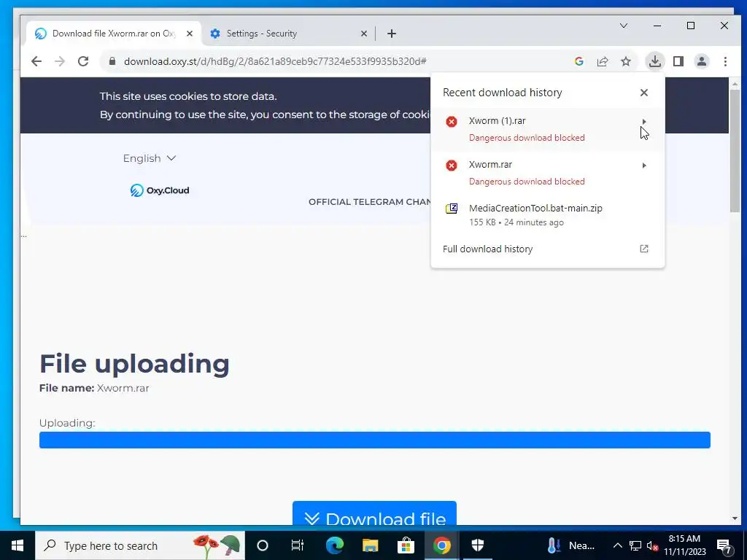Click the Google icon in address bar
747x560 pixels.
[x=578, y=61]
